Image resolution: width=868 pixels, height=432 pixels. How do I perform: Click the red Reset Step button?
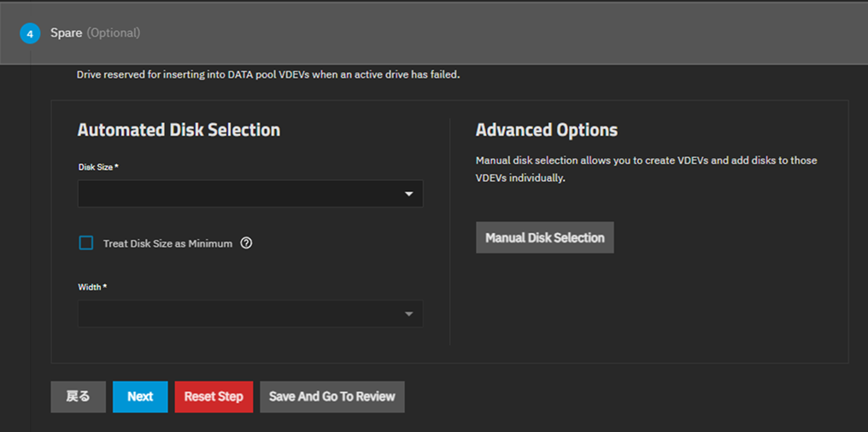pyautogui.click(x=214, y=397)
